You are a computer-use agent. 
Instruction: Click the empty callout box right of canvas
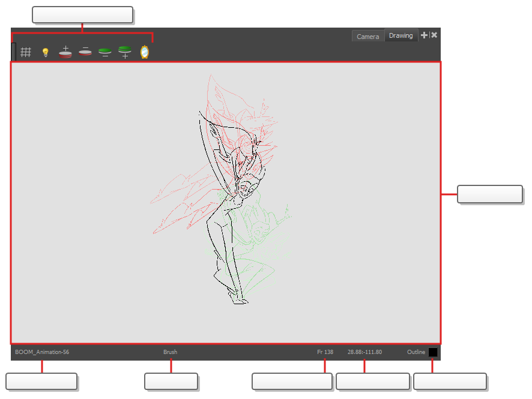pos(489,194)
